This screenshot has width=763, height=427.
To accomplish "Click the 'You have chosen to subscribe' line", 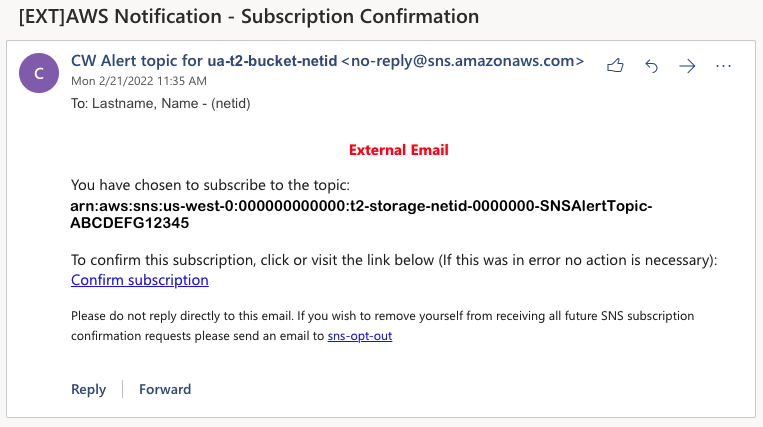I will pos(210,185).
